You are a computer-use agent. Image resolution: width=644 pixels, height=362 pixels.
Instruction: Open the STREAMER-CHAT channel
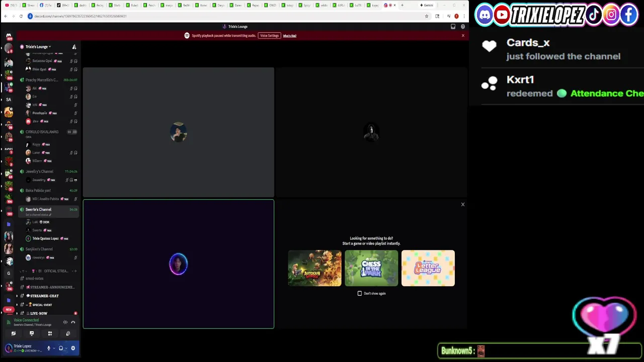pyautogui.click(x=48, y=296)
